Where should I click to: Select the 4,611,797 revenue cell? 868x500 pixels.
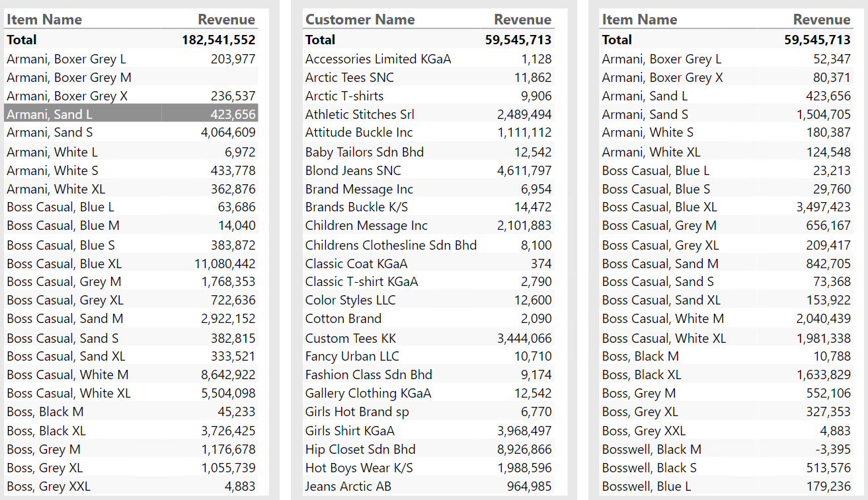click(524, 170)
